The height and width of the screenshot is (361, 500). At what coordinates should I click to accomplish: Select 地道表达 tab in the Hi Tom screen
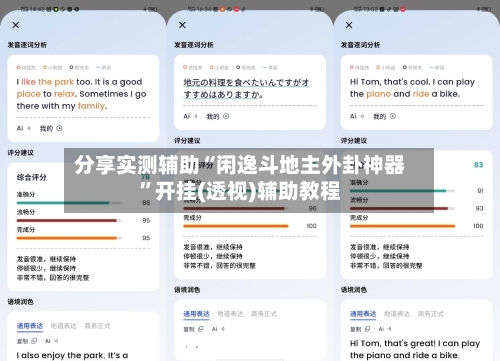point(397,314)
